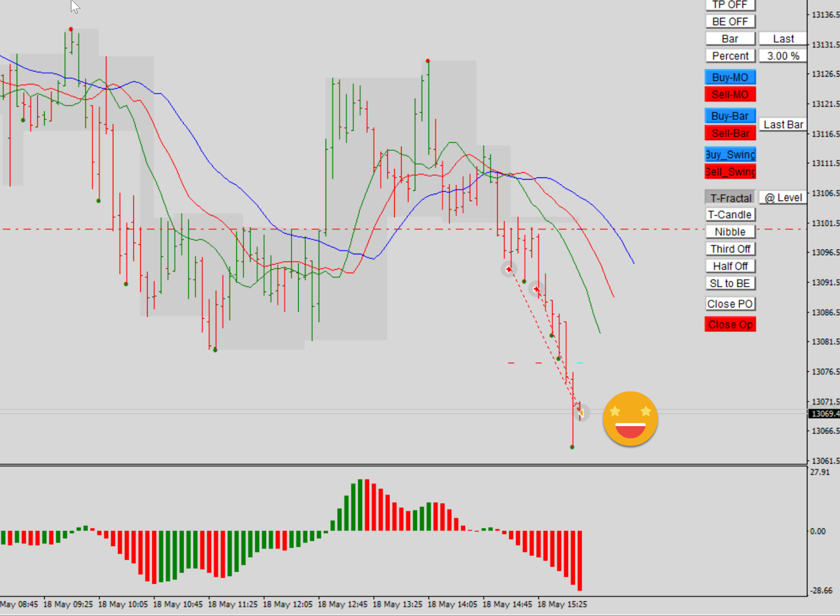Screen dimensions: 840x616
Task: Select the green fractal dot at lowest bar
Action: point(572,447)
